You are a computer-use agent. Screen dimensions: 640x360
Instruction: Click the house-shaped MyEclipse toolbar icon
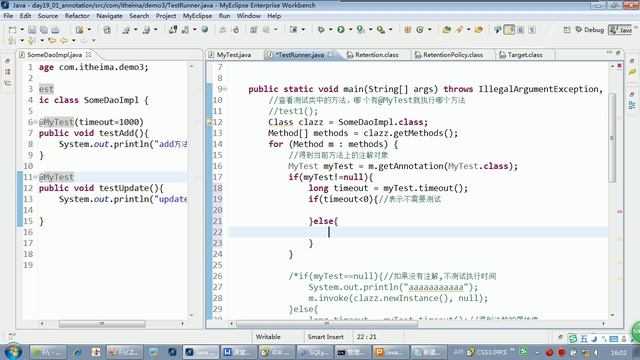pyautogui.click(x=107, y=30)
